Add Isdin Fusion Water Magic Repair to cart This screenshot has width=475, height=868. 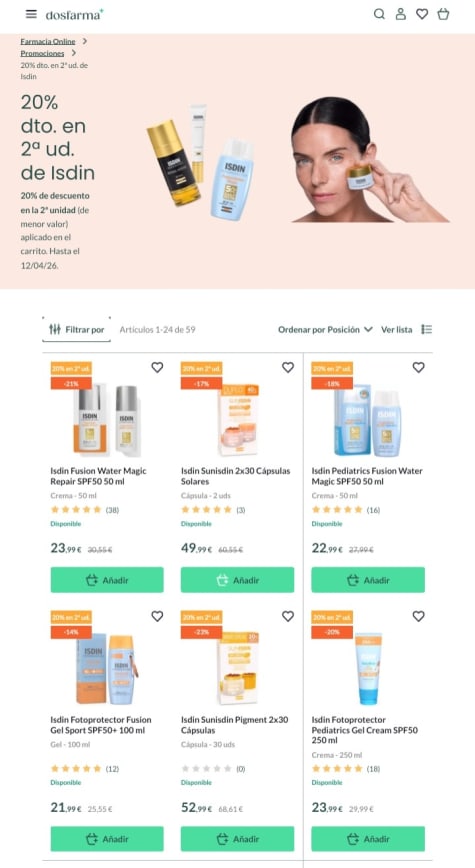(x=107, y=580)
